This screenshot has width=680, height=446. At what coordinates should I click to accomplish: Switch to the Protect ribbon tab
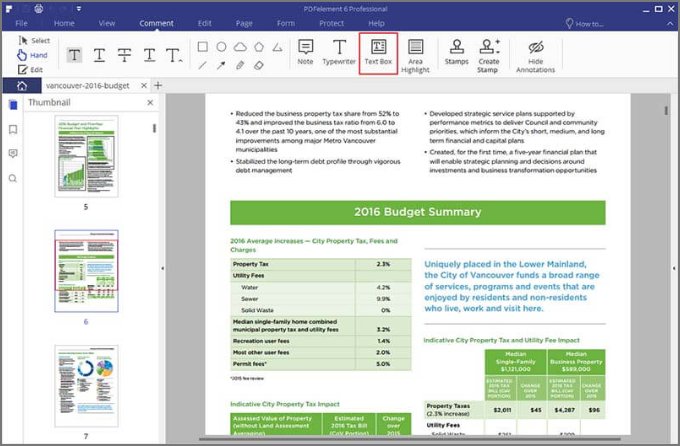(x=331, y=23)
